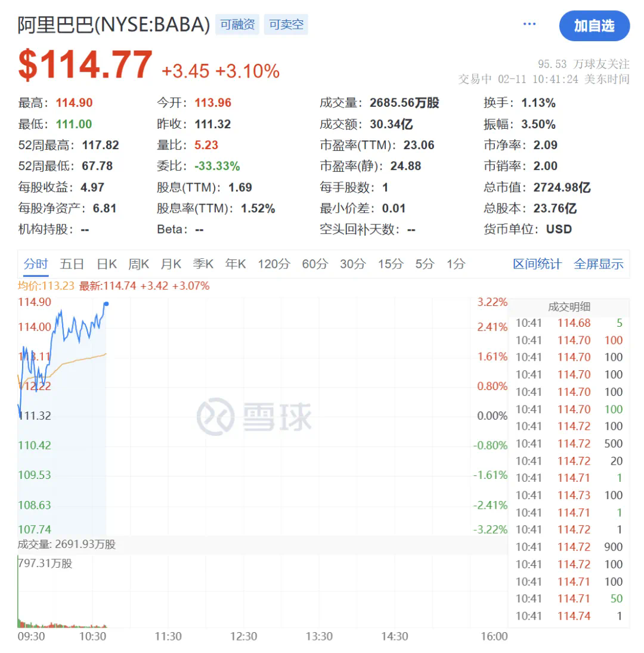Select the 5分 chart interval
This screenshot has width=644, height=653.
point(425,264)
